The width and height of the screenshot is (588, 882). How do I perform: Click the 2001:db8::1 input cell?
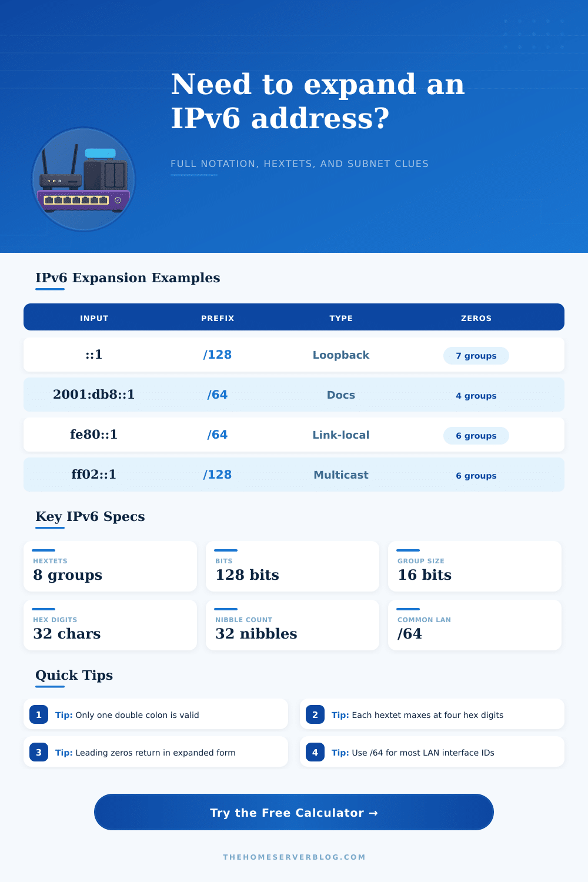(94, 394)
